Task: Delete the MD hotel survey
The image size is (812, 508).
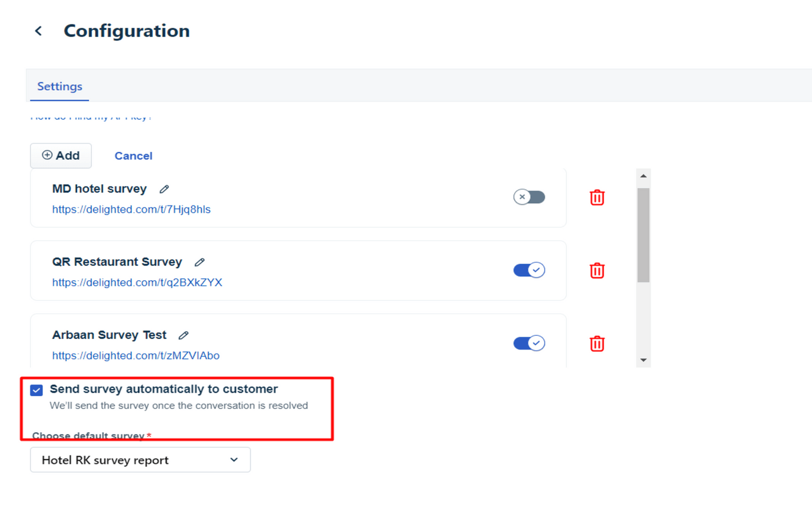Action: point(597,197)
